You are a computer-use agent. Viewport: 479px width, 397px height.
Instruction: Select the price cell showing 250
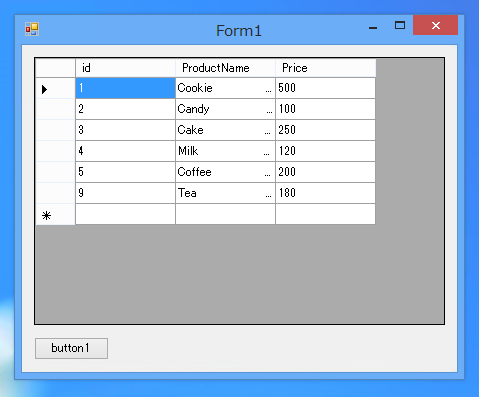325,130
